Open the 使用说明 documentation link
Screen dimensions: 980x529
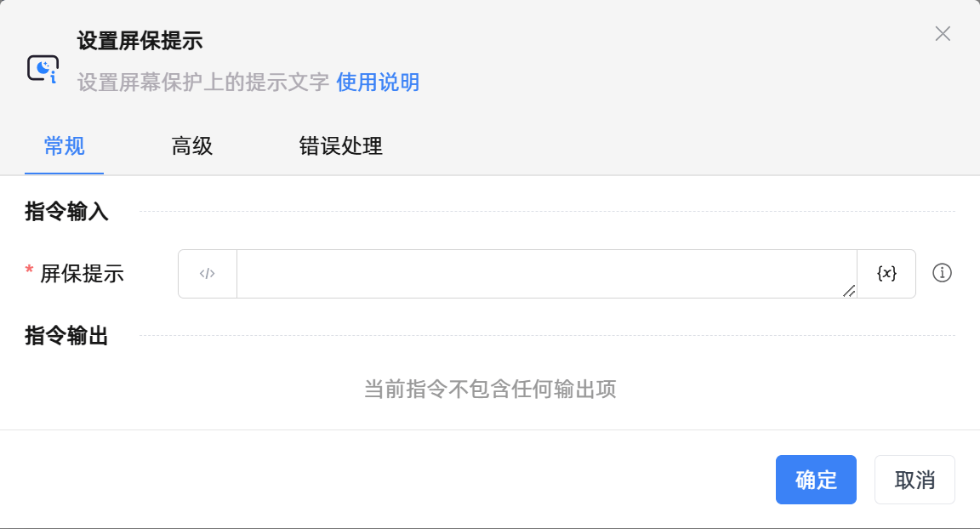point(378,82)
